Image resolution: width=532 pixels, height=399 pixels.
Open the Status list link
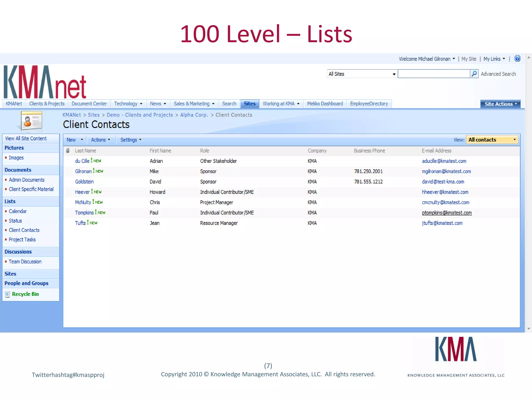tap(15, 221)
